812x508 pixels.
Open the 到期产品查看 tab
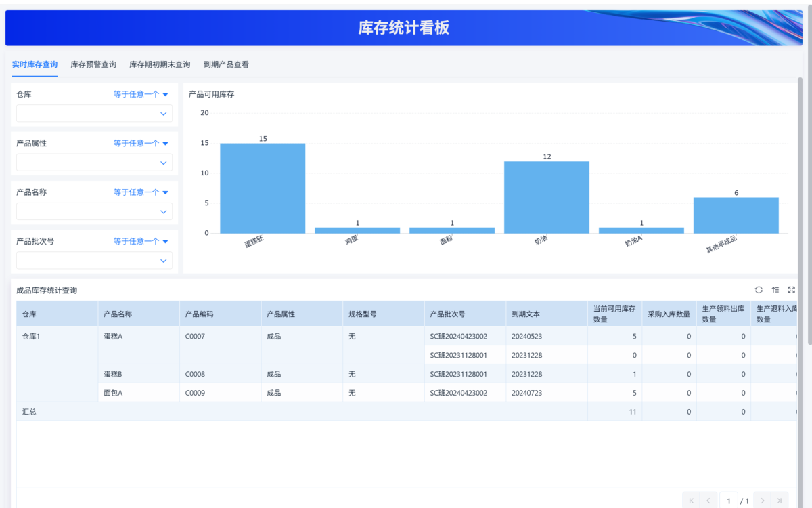(226, 65)
